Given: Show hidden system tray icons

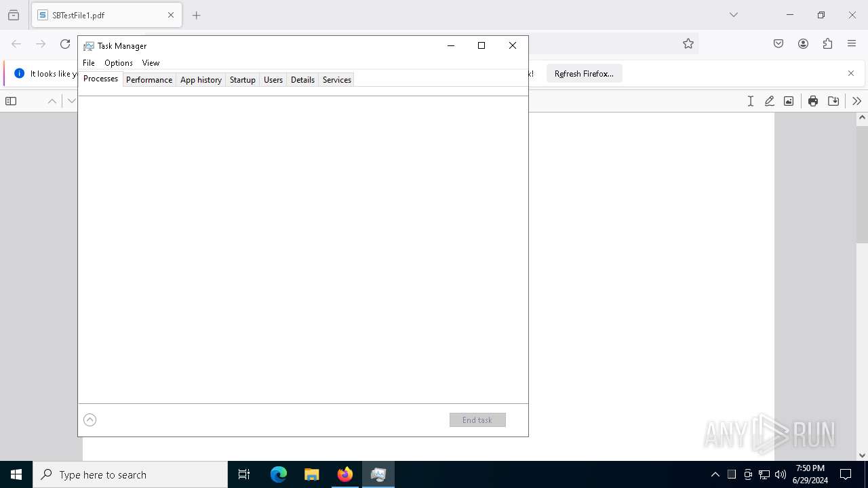Looking at the screenshot, I should click(x=715, y=474).
